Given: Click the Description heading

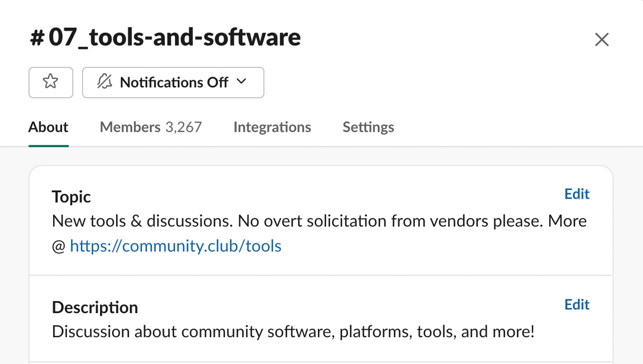Looking at the screenshot, I should coord(95,308).
